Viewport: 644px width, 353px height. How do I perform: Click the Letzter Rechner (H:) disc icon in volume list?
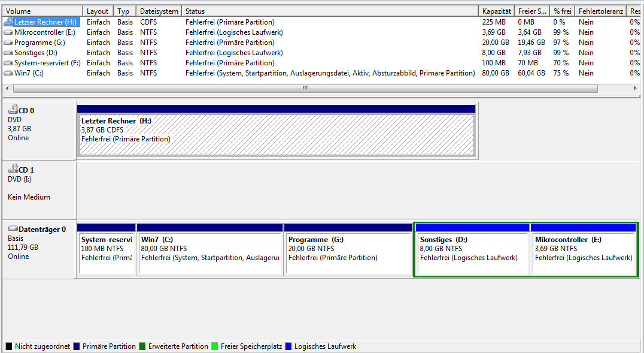[x=8, y=22]
